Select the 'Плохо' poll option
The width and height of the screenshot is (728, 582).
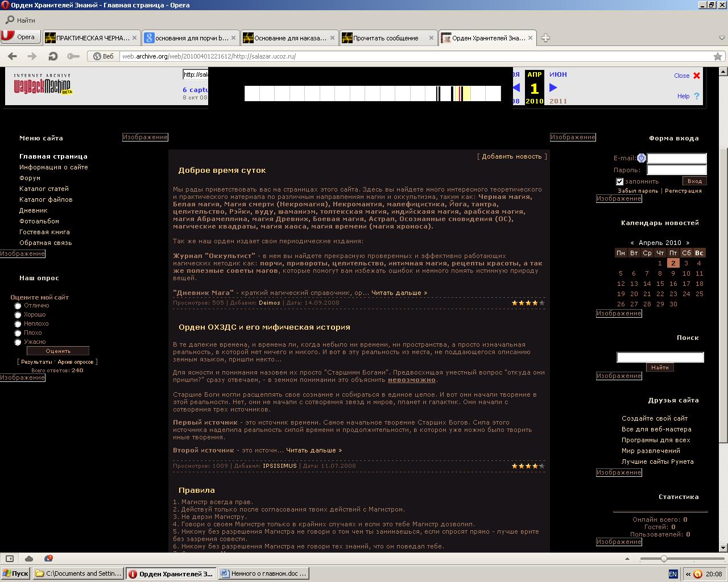18,333
